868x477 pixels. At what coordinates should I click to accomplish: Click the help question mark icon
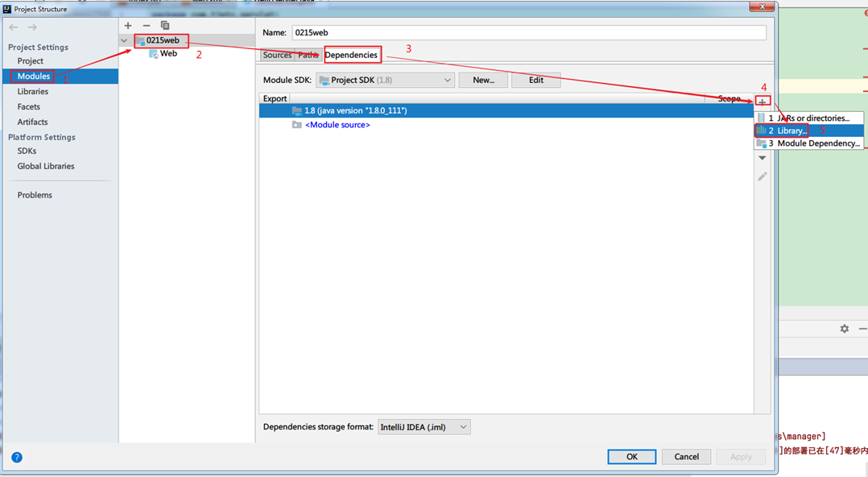[17, 457]
